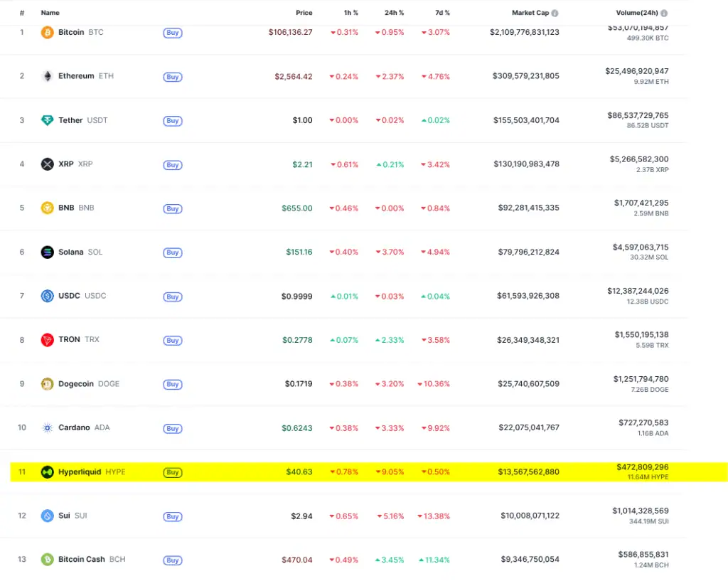The image size is (728, 581).
Task: Click Solana's market cap $79,796,212,824
Action: [x=528, y=252]
